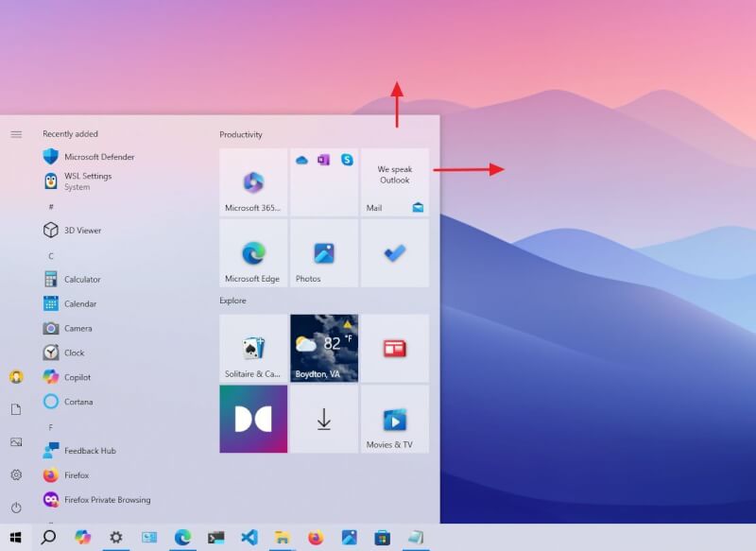Open the red News tile

[x=395, y=348]
